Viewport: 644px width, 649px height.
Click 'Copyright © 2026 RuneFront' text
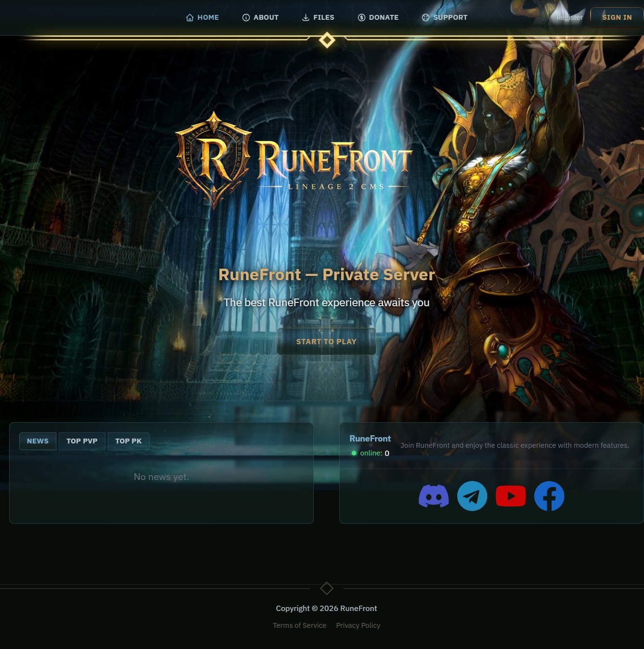pyautogui.click(x=326, y=609)
